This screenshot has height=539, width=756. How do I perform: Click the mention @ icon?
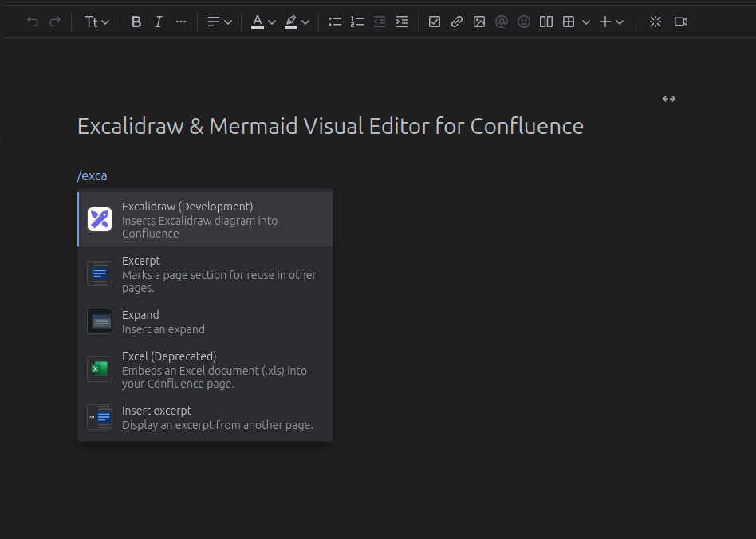(x=502, y=22)
